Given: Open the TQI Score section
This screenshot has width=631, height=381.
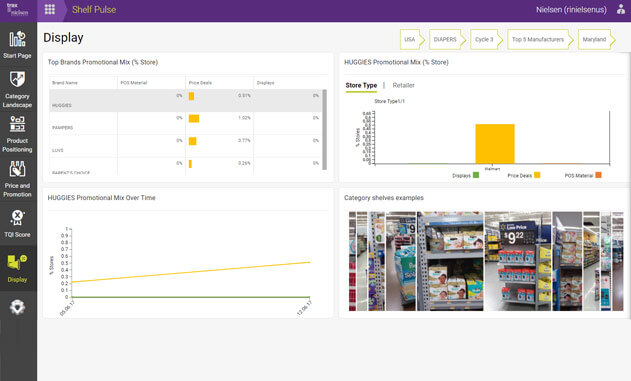Looking at the screenshot, I should [x=17, y=223].
